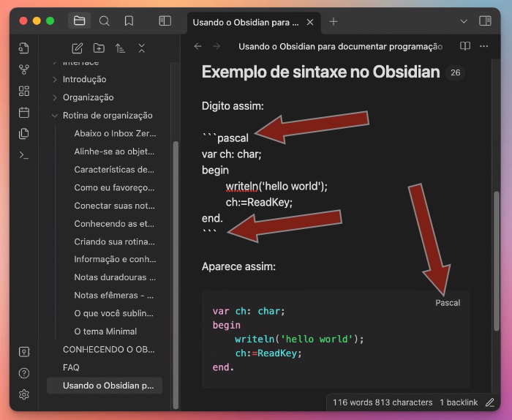512x420 pixels.
Task: Open the bookmarks panel icon
Action: click(x=129, y=21)
